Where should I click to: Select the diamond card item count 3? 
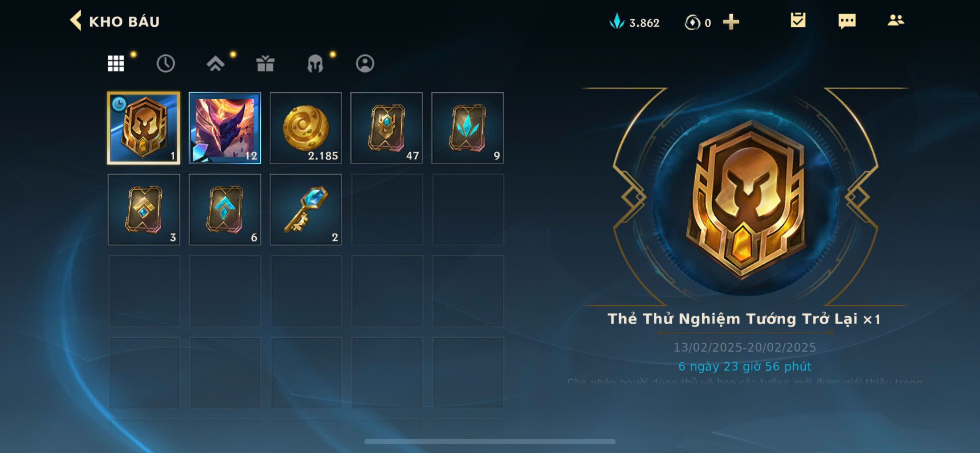[x=144, y=209]
